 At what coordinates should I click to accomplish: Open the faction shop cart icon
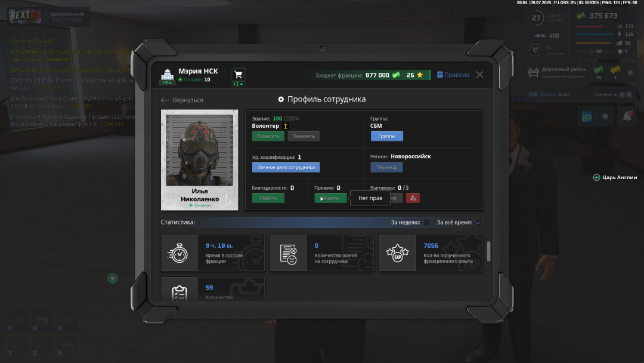(238, 75)
